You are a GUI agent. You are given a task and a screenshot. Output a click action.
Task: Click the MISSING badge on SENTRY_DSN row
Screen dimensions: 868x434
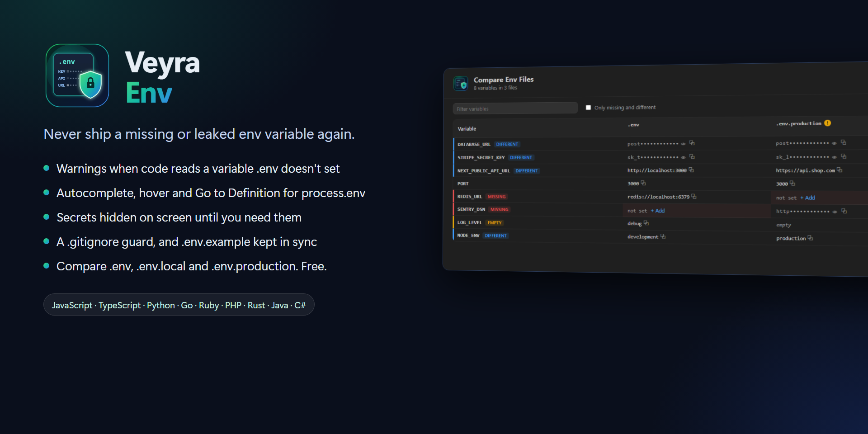499,209
